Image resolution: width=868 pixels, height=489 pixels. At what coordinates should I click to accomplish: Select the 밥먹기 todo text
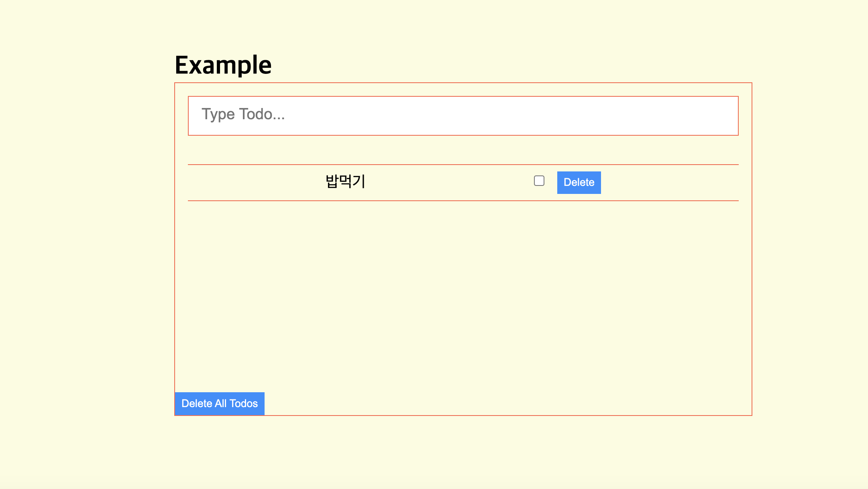tap(345, 181)
